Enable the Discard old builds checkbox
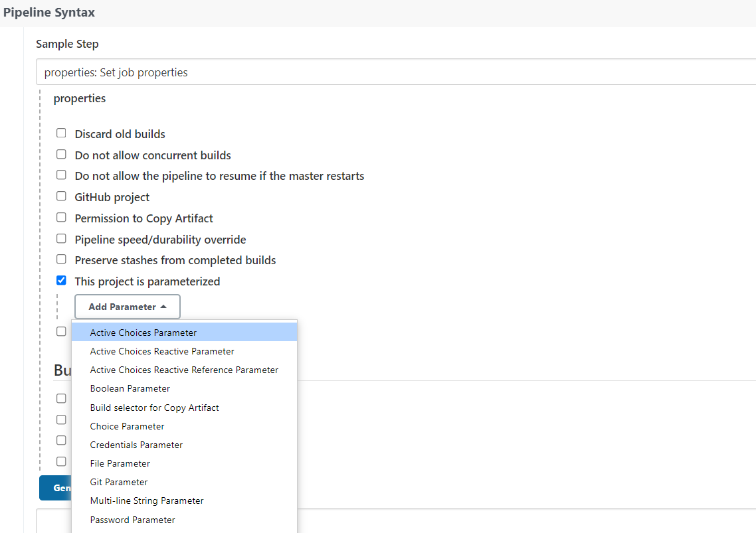This screenshot has height=533, width=756. [61, 133]
